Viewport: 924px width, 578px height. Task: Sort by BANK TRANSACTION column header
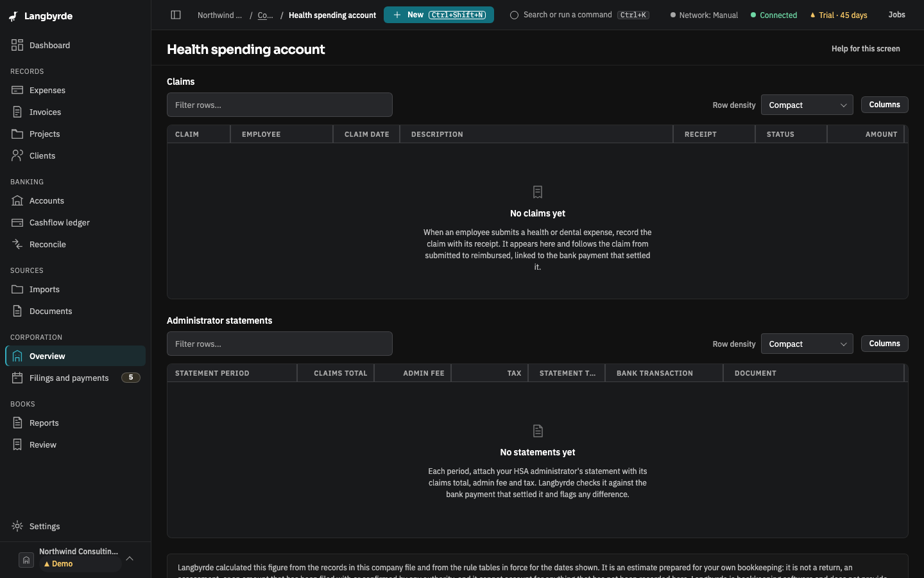point(664,373)
